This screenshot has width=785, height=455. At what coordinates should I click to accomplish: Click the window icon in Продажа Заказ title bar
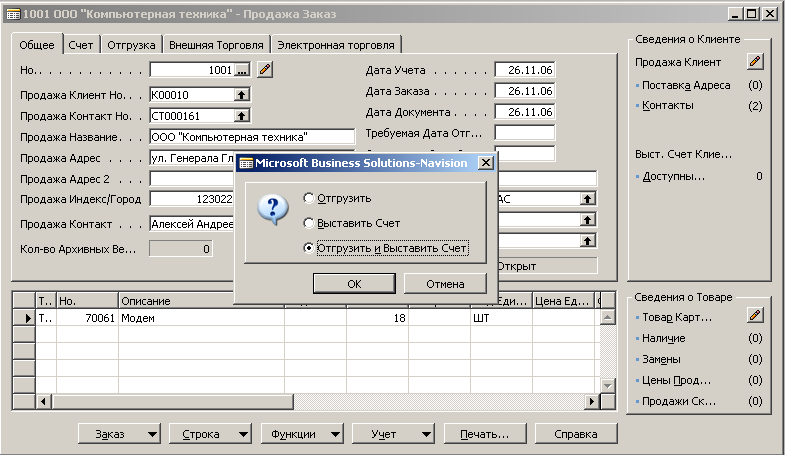point(14,14)
